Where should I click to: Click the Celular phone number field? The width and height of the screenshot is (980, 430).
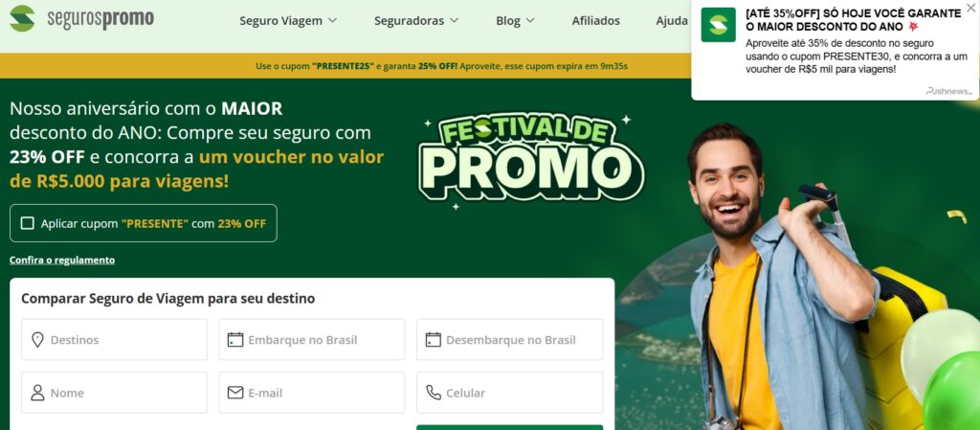tap(510, 393)
